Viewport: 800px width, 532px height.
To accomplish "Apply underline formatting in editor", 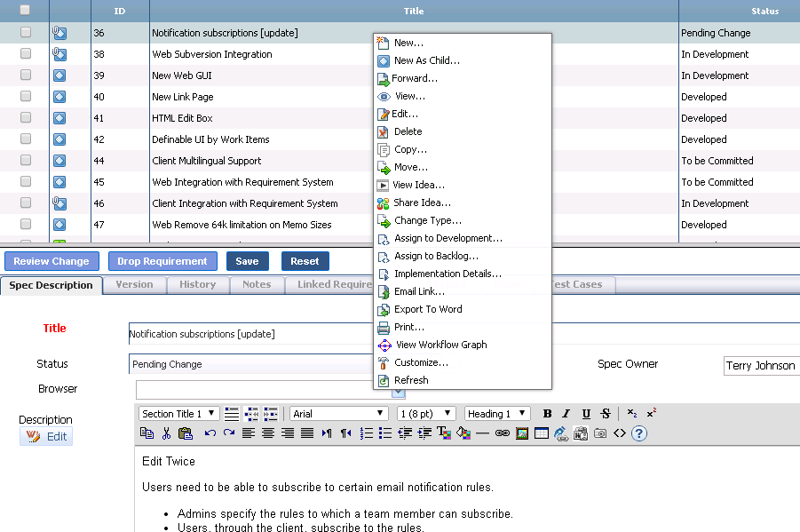I will 586,414.
